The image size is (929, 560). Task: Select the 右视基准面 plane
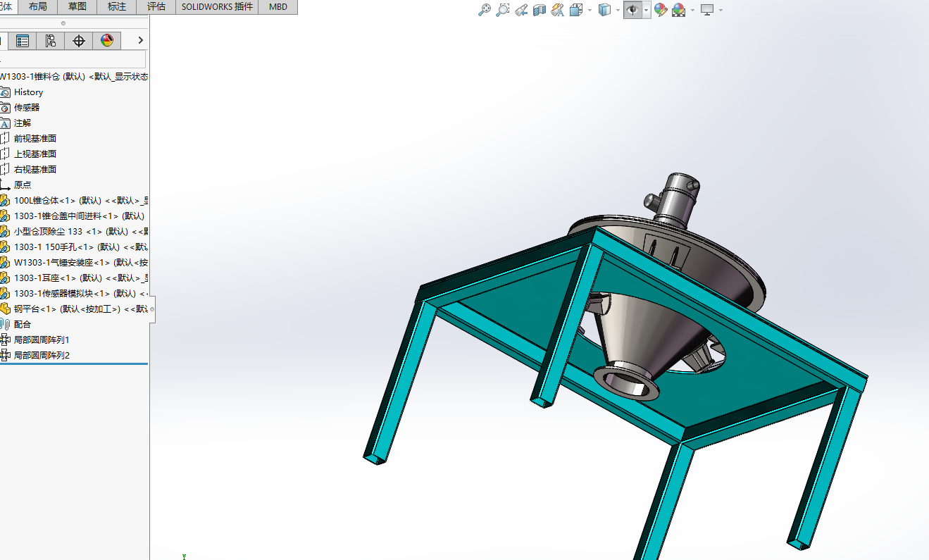pyautogui.click(x=35, y=170)
